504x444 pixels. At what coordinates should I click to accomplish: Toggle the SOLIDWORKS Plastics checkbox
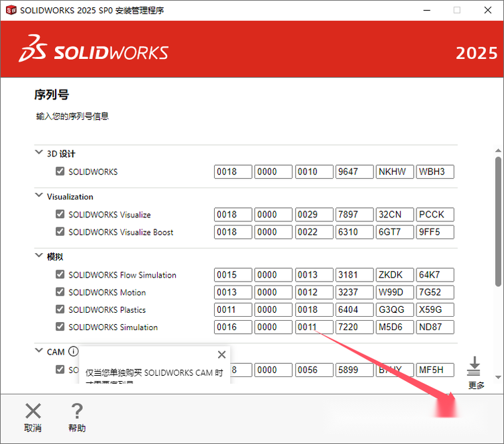[60, 309]
